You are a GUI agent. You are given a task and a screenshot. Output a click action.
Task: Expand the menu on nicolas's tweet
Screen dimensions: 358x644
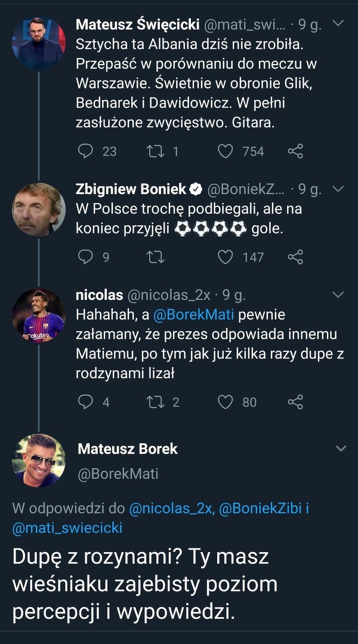point(338,295)
